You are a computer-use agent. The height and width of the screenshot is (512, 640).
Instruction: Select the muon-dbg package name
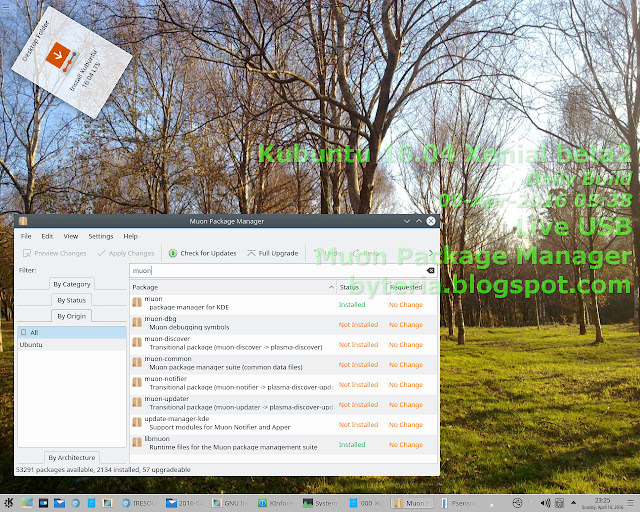[x=160, y=318]
